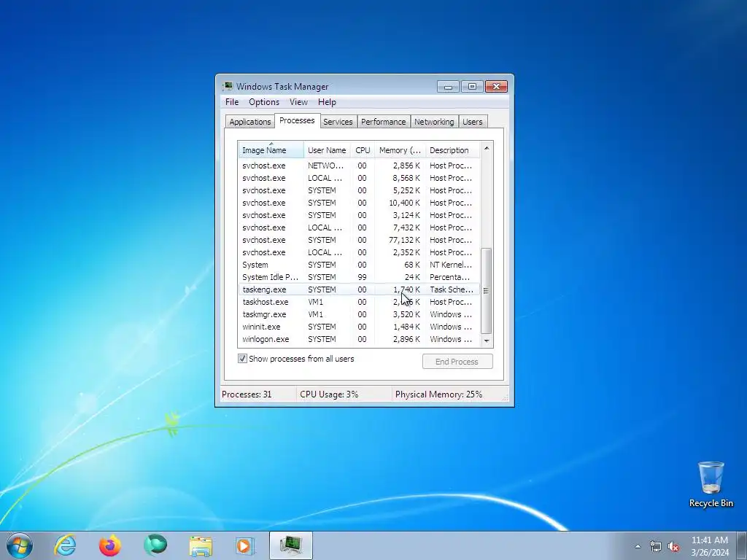Viewport: 747px width, 560px height.
Task: Select the taskhost.exe process row
Action: (359, 302)
